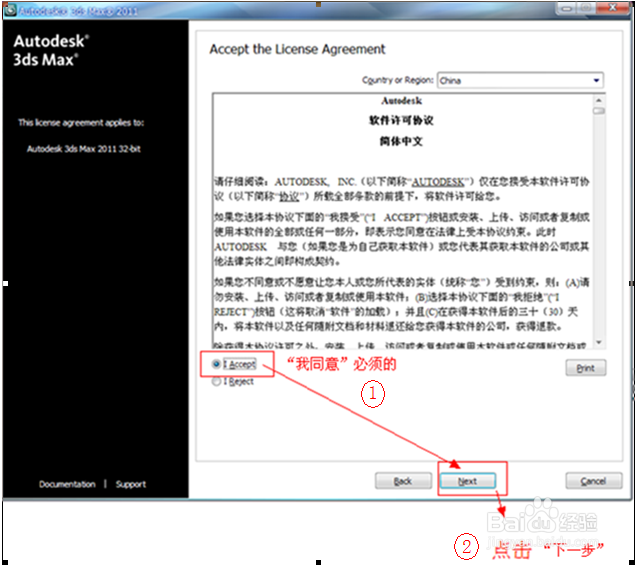Open the Documentation link
This screenshot has width=635, height=565.
[x=67, y=484]
